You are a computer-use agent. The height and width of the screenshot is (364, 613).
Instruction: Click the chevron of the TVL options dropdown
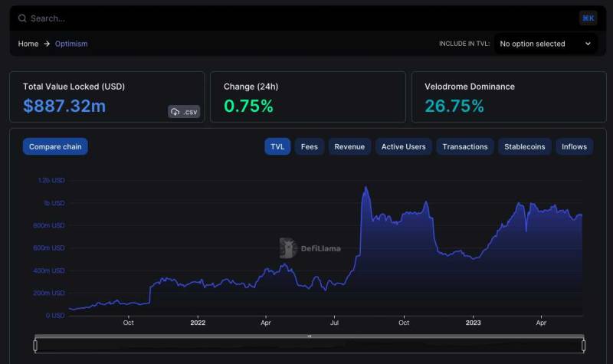(x=588, y=44)
